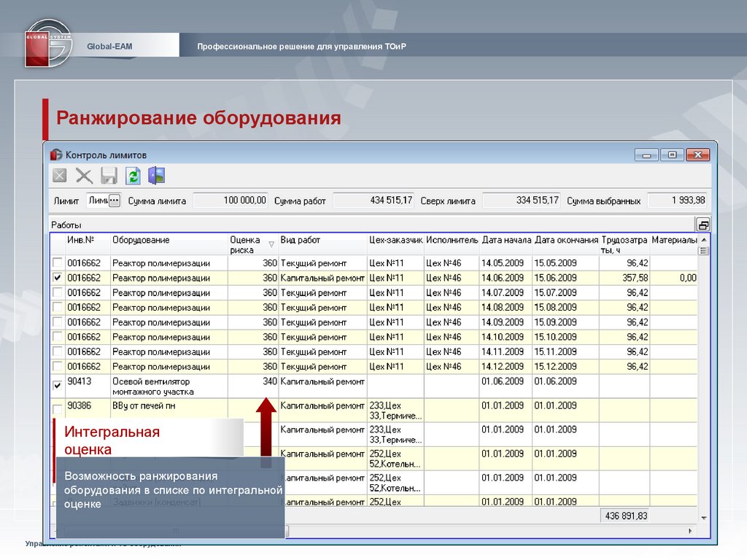Maximize the Контроль лимитов window
Viewport: 747px width, 560px height.
(x=672, y=155)
